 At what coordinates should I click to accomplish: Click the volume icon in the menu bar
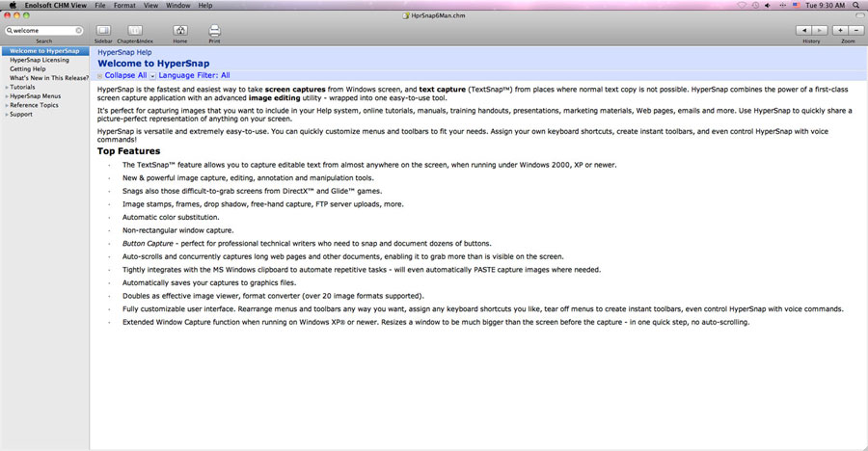tap(768, 5)
